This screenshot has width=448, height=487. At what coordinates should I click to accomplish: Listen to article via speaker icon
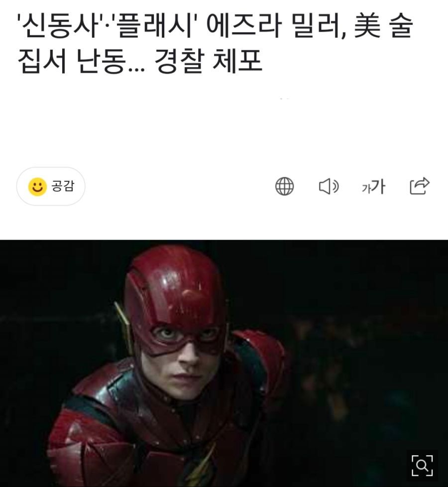[329, 186]
